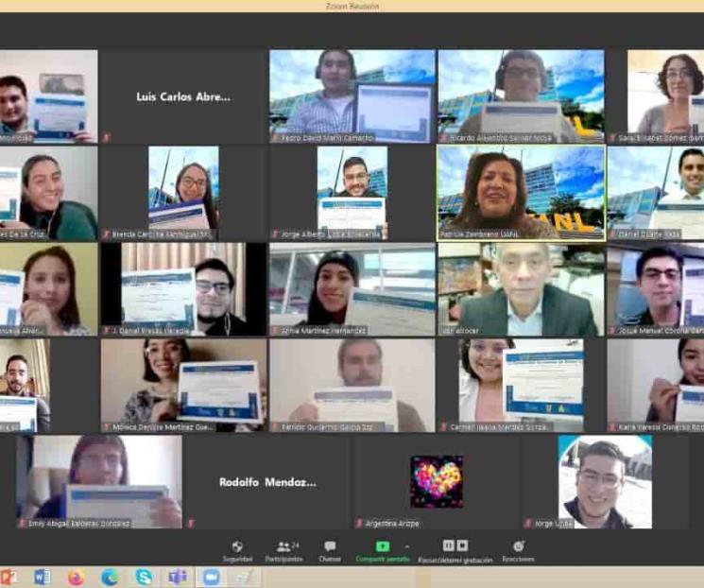Image resolution: width=704 pixels, height=588 pixels.
Task: Open the Reacciones menu
Action: 518,550
